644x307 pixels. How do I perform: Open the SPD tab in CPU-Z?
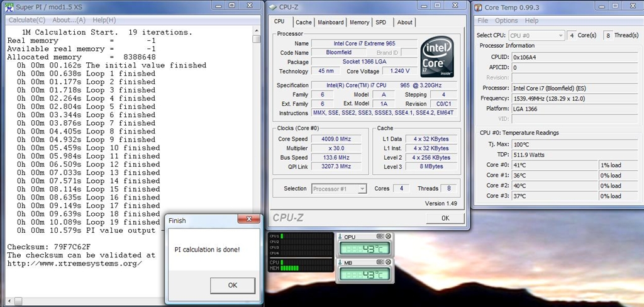(381, 23)
